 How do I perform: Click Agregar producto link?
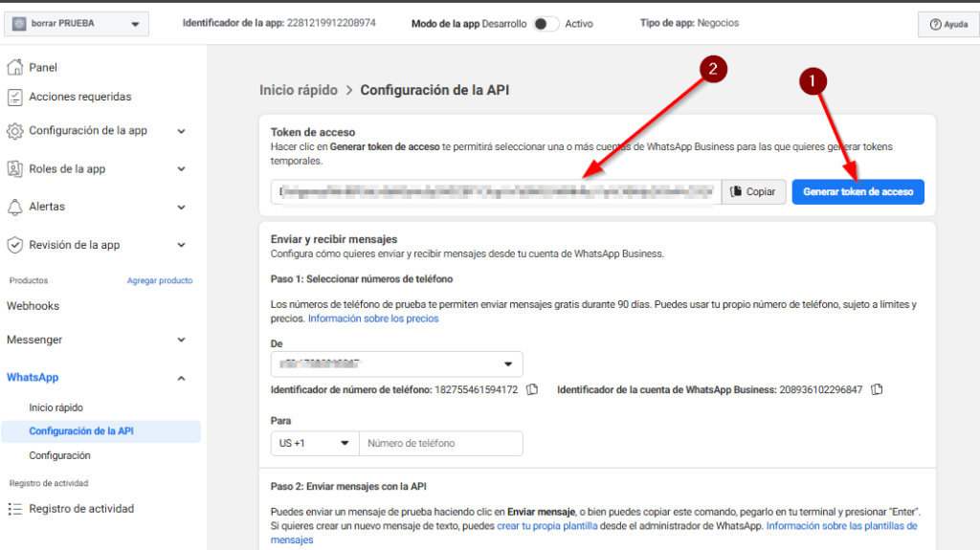tap(160, 280)
